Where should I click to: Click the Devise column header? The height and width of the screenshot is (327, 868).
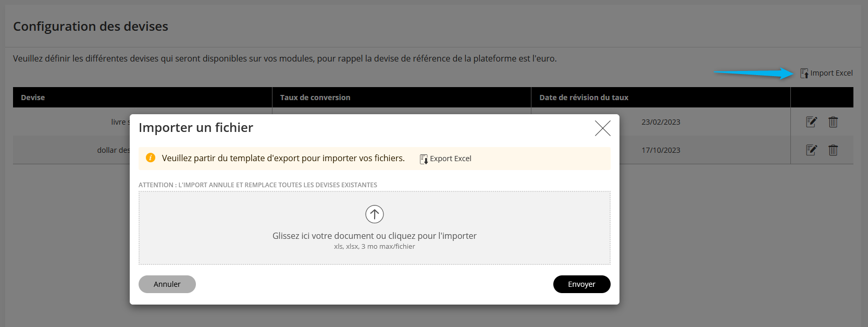[33, 98]
